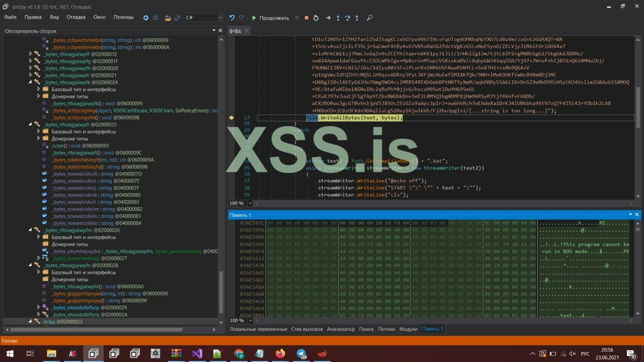
Task: Close the Обозреватель сборок panel
Action: pos(220,31)
